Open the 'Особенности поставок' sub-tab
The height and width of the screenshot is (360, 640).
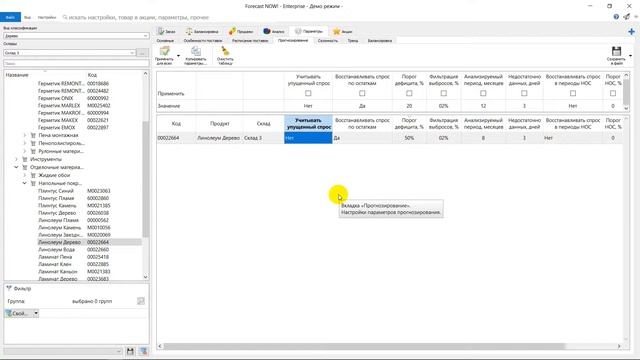[203, 41]
